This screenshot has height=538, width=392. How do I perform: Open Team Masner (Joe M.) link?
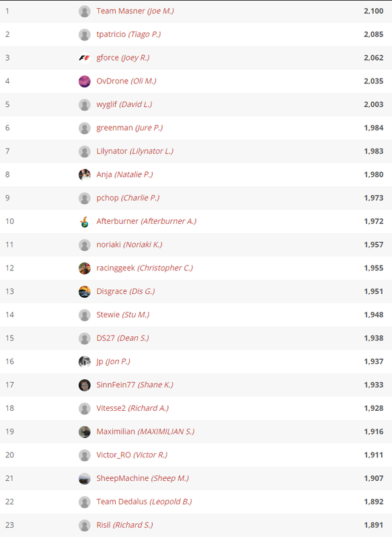[x=135, y=11]
